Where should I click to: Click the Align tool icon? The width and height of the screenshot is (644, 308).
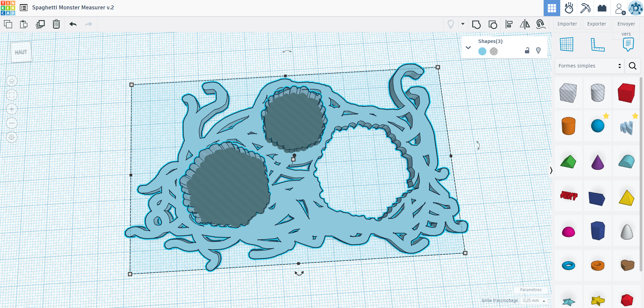(x=509, y=24)
